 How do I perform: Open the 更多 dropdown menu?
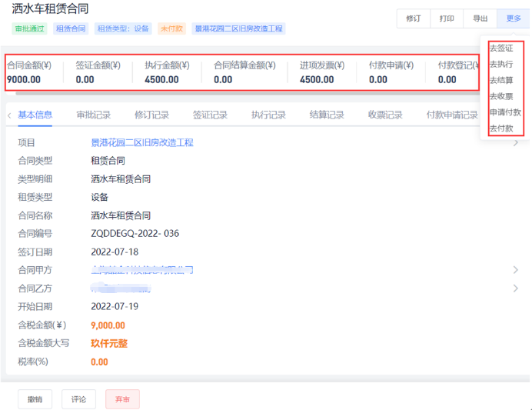pyautogui.click(x=513, y=18)
